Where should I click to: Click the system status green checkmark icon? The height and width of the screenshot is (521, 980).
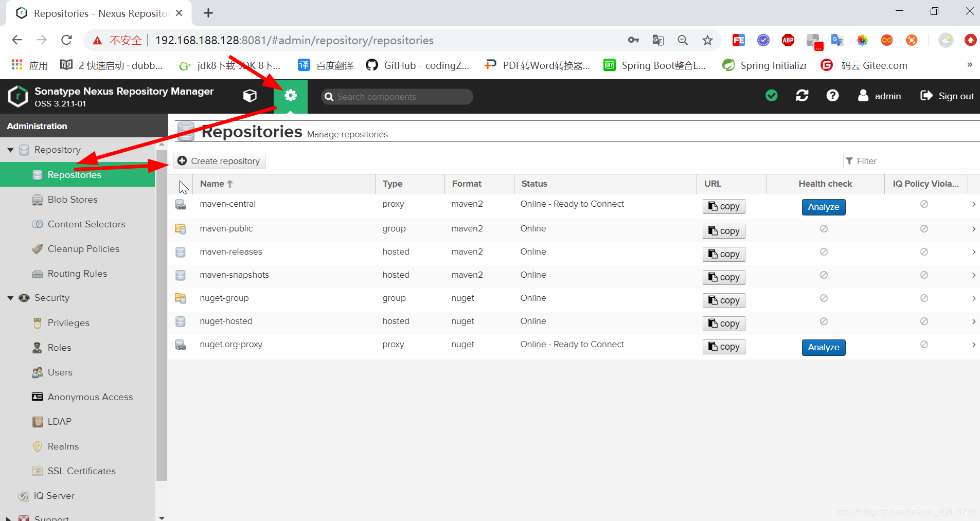point(772,96)
